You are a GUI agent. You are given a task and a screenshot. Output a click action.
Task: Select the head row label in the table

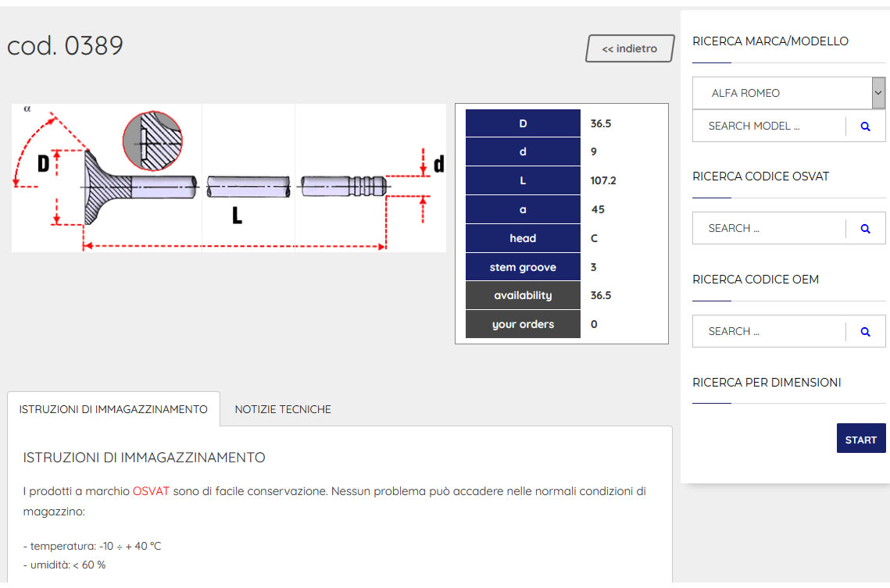click(523, 238)
